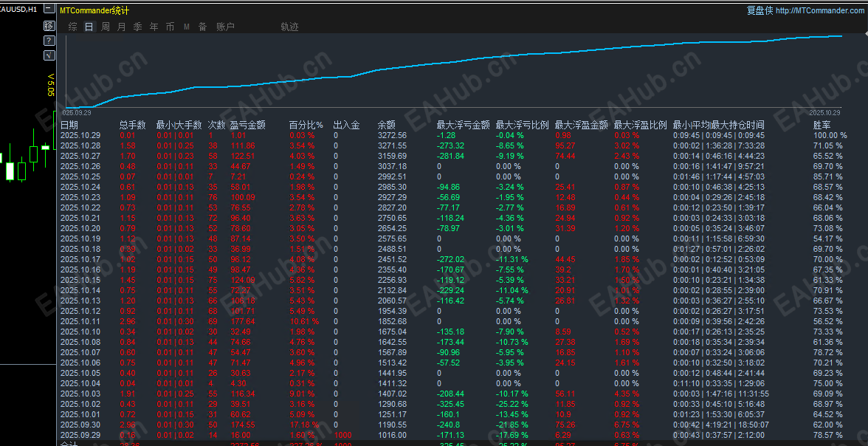Open help with the ? button
This screenshot has height=446, width=868.
(49, 41)
